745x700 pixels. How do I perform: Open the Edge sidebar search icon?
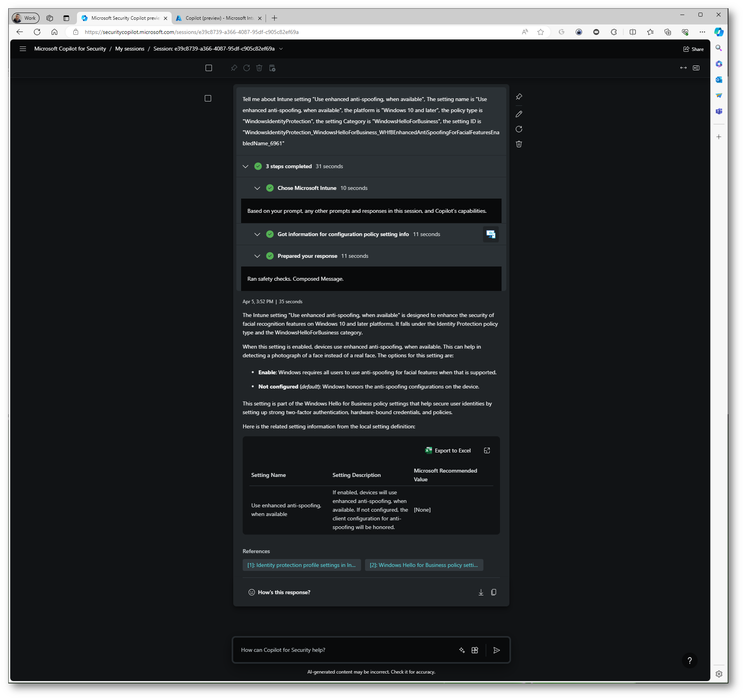[x=719, y=48]
